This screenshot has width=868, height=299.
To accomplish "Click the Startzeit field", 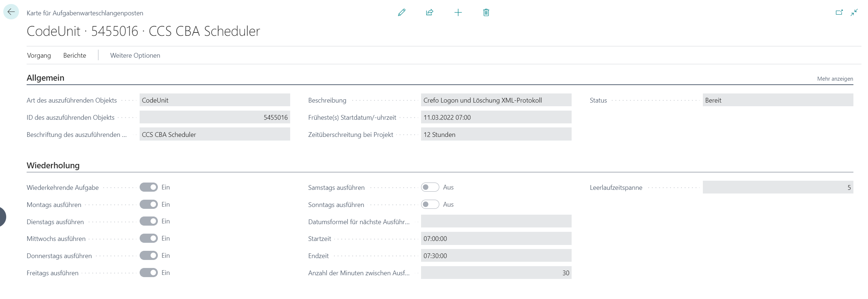I will (496, 239).
